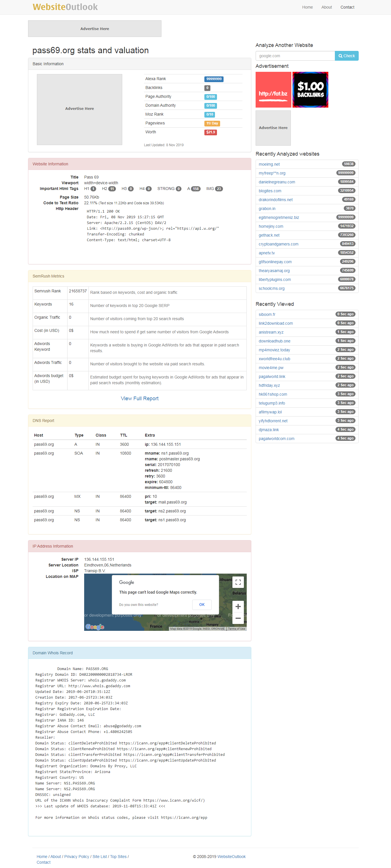Open the Home nav item
This screenshot has height=868, width=391.
tap(307, 7)
